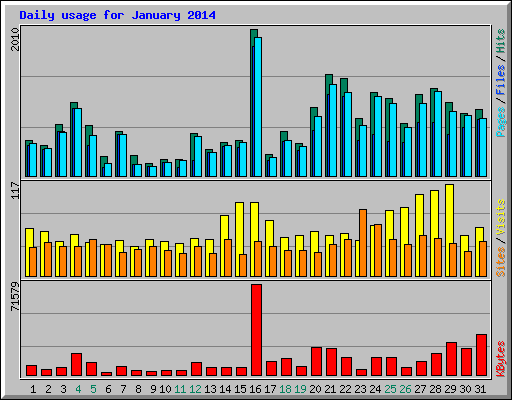Click the day label 15 on x-axis

[x=240, y=389]
